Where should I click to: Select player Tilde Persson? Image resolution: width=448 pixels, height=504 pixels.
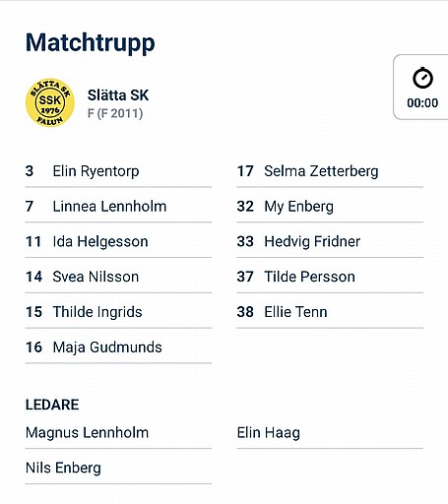[x=330, y=277]
